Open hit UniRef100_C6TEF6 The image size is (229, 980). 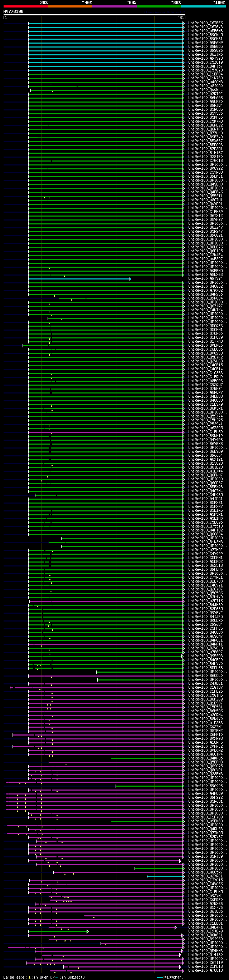[x=205, y=23]
